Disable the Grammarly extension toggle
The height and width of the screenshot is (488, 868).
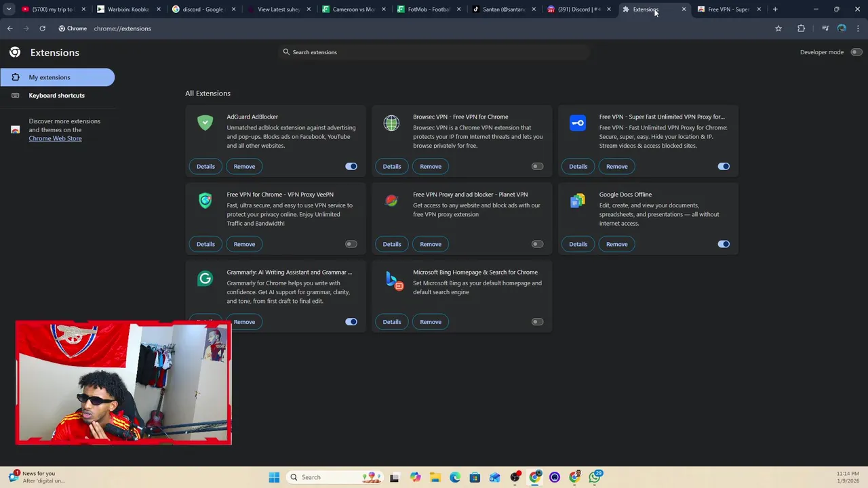[x=351, y=322]
